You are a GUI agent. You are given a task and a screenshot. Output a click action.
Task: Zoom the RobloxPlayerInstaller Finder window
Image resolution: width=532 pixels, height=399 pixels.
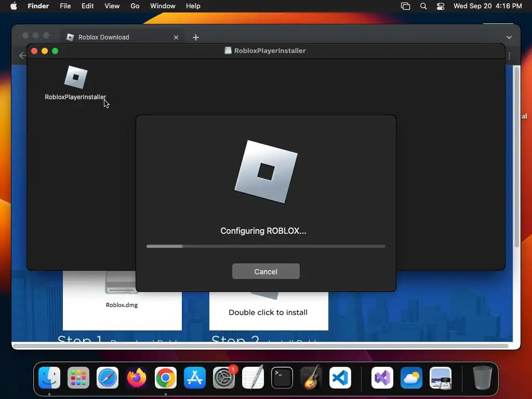click(55, 51)
